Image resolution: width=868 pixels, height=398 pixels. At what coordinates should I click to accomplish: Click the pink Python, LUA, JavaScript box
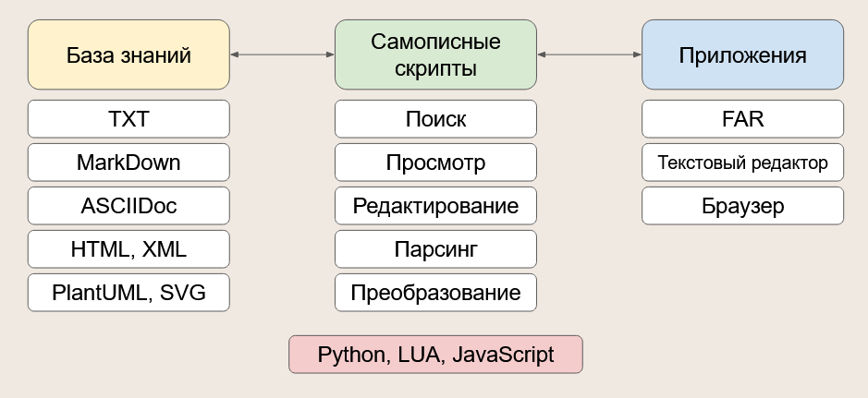pyautogui.click(x=435, y=355)
